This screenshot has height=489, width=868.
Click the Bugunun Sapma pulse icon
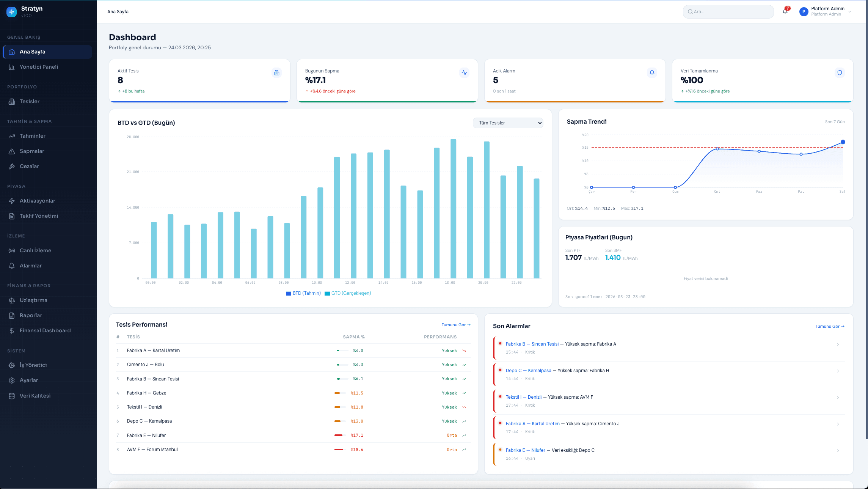464,72
